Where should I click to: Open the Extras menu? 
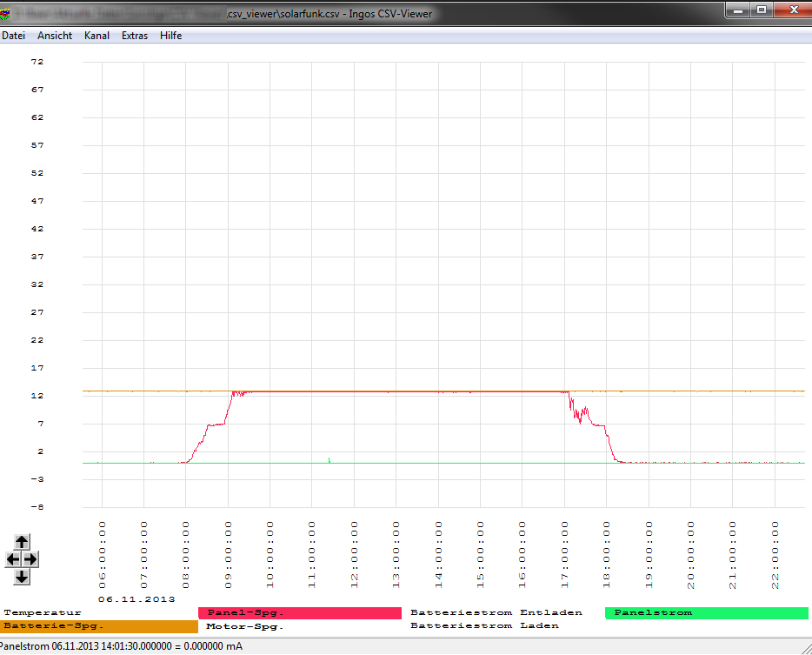click(x=135, y=36)
